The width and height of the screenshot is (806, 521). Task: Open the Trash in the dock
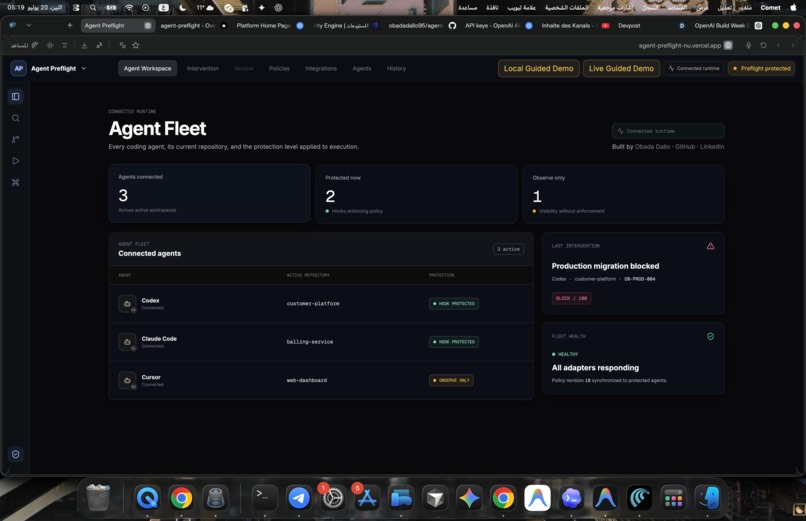point(98,498)
